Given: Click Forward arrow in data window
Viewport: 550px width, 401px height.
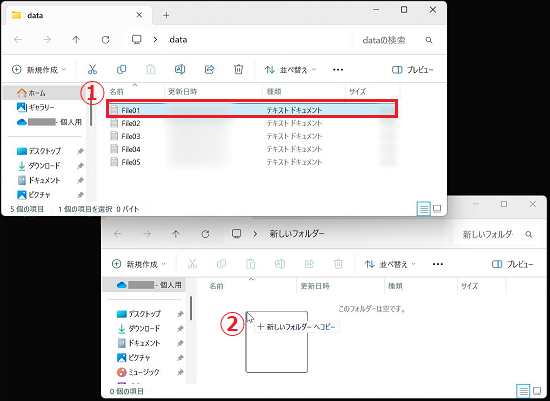Looking at the screenshot, I should [47, 40].
